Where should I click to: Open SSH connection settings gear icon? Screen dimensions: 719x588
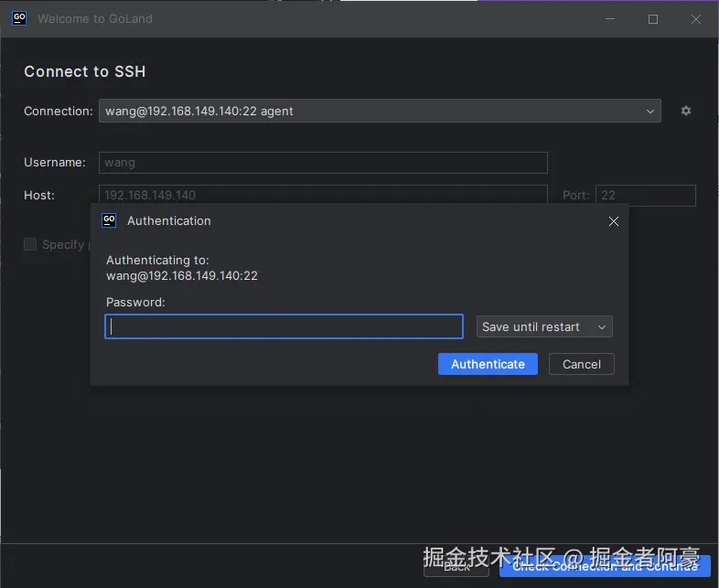coord(685,111)
